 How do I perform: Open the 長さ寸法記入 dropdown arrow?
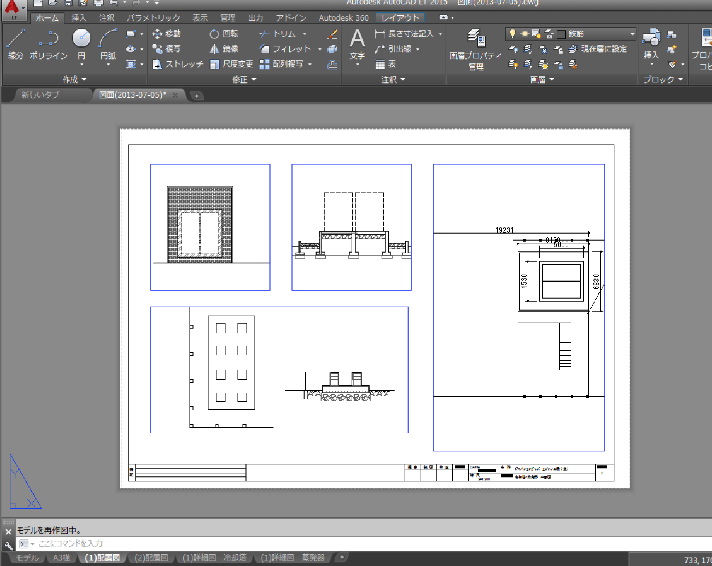point(440,34)
